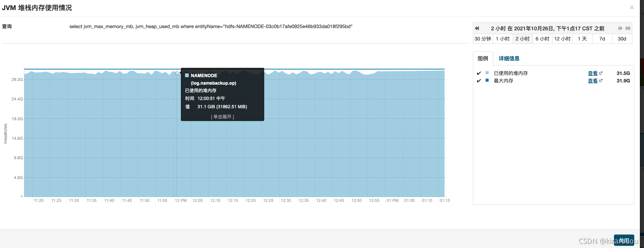Click the 01:15 tick on time axis
The height and width of the screenshot is (248, 644).
[x=445, y=201]
